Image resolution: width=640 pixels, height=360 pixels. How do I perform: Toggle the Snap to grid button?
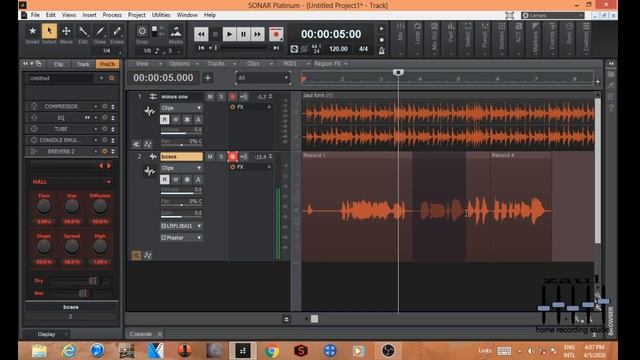(142, 31)
